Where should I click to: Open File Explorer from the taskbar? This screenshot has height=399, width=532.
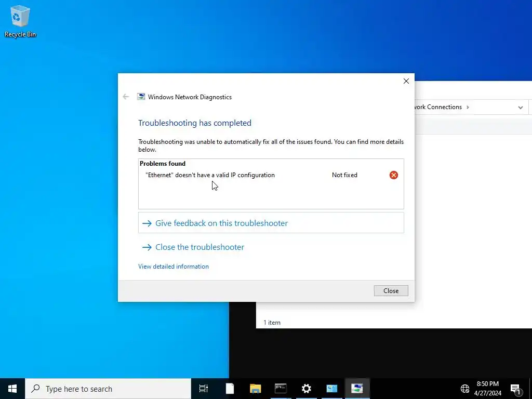coord(255,389)
